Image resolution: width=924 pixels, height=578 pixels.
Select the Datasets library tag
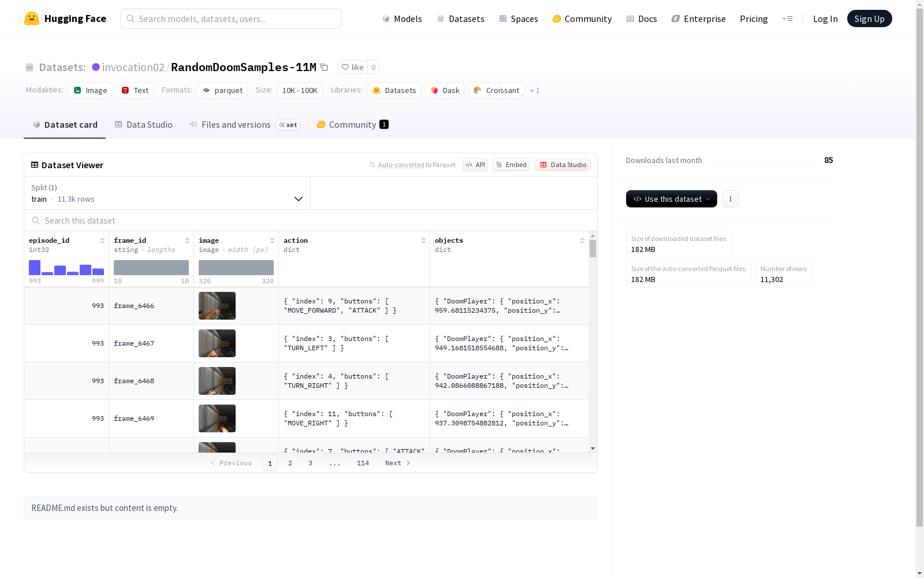coord(394,90)
